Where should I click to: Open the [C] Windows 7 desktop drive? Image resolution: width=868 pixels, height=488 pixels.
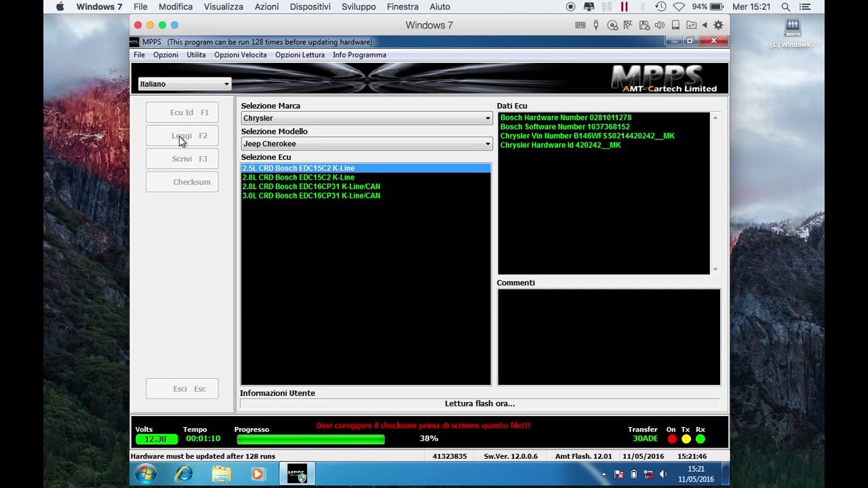coord(793,34)
